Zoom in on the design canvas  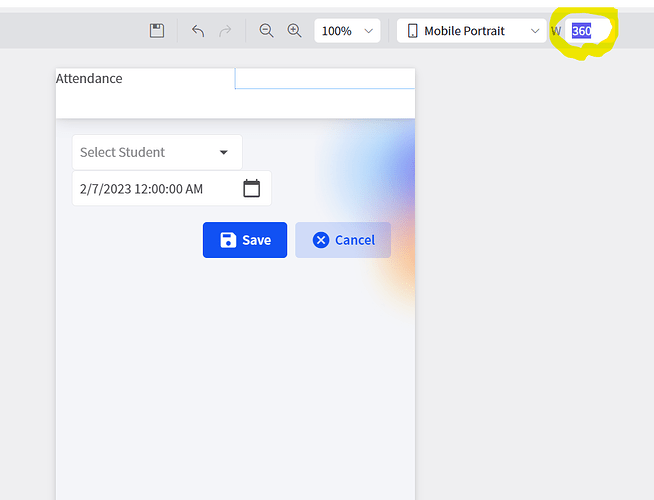(294, 31)
